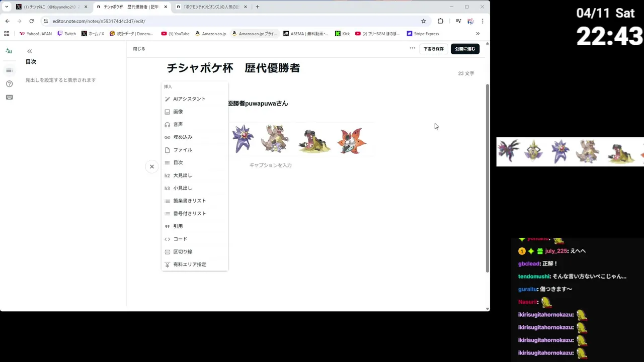Insert 目次 table of contents from menu

coord(195,162)
